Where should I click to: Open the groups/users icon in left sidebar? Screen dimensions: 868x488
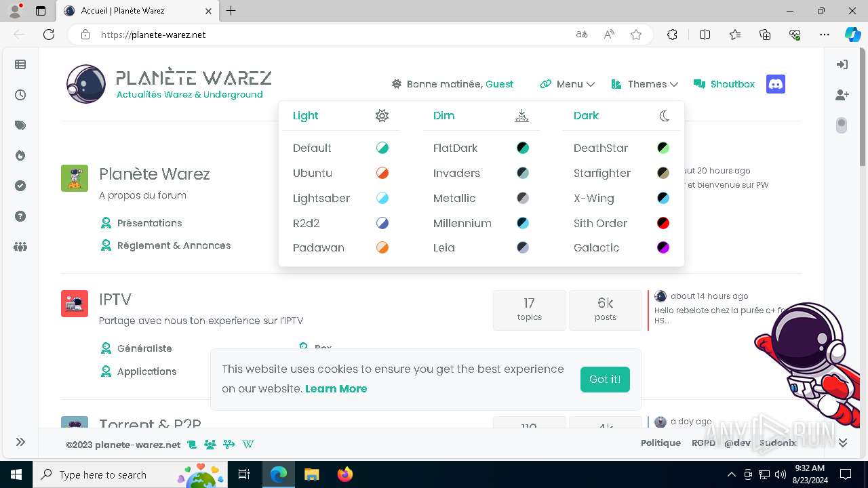click(20, 247)
